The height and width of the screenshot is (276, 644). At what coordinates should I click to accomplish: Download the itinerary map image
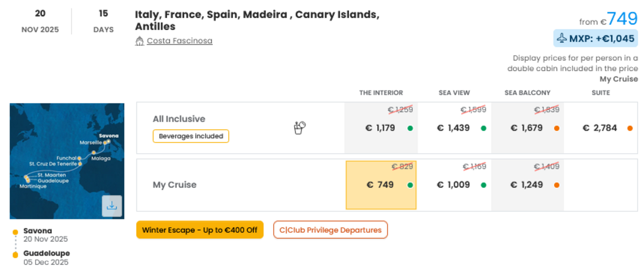click(x=112, y=206)
